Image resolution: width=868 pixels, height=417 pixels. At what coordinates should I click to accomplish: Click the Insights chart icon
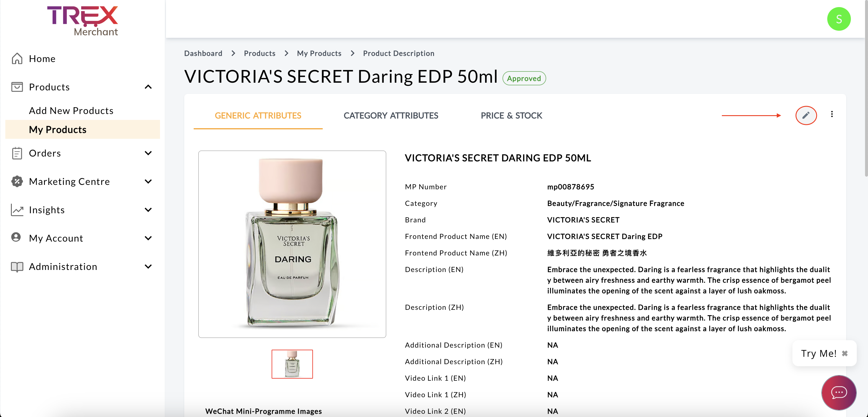click(17, 210)
